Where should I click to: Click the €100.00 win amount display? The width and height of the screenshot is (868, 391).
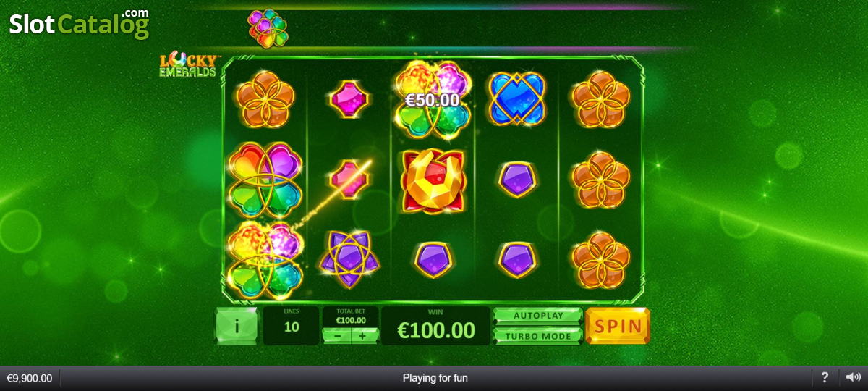coord(436,326)
